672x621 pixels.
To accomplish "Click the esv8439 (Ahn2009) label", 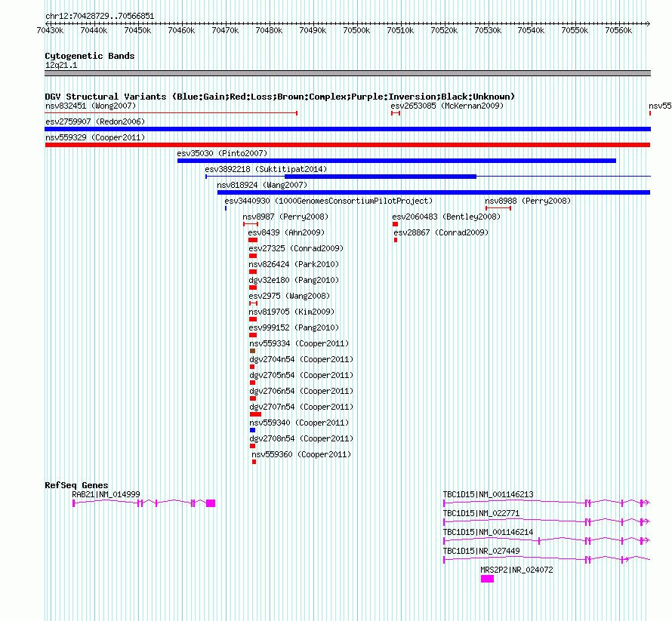I will pos(286,232).
